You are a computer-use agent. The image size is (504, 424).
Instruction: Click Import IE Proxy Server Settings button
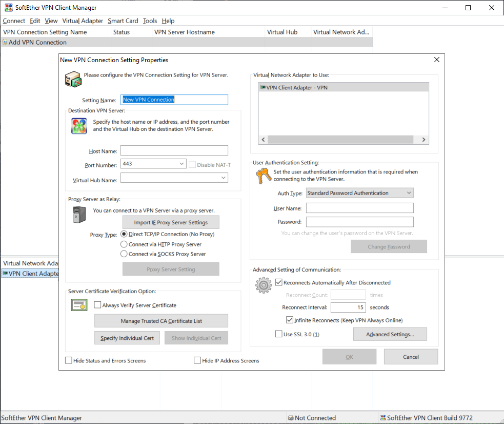click(171, 222)
